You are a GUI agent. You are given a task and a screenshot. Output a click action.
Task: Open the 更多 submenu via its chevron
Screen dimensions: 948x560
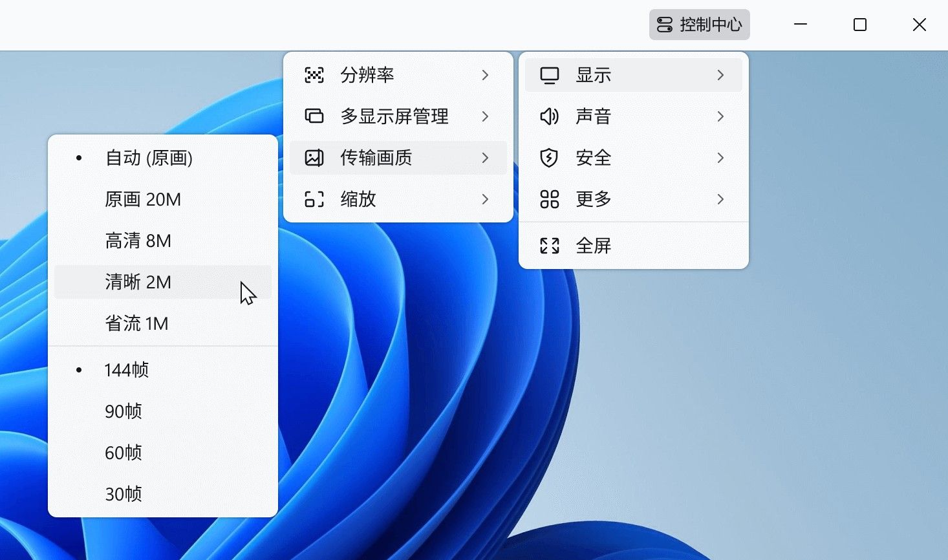tap(720, 199)
